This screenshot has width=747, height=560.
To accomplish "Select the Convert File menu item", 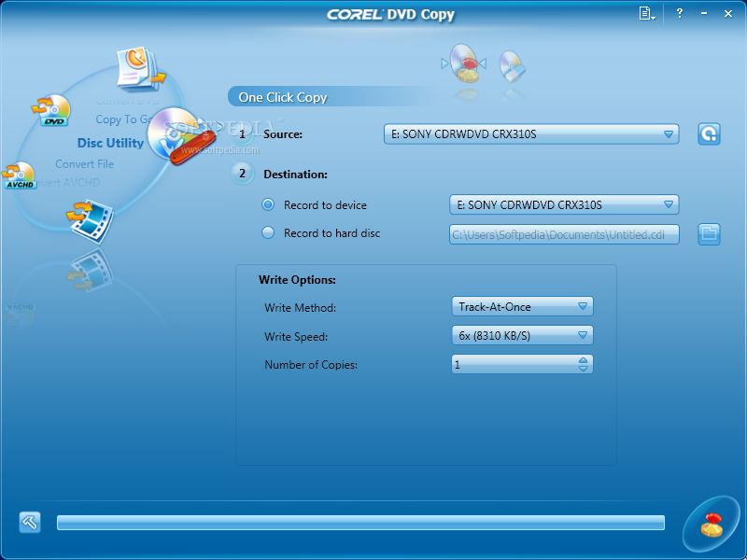I will (x=84, y=164).
